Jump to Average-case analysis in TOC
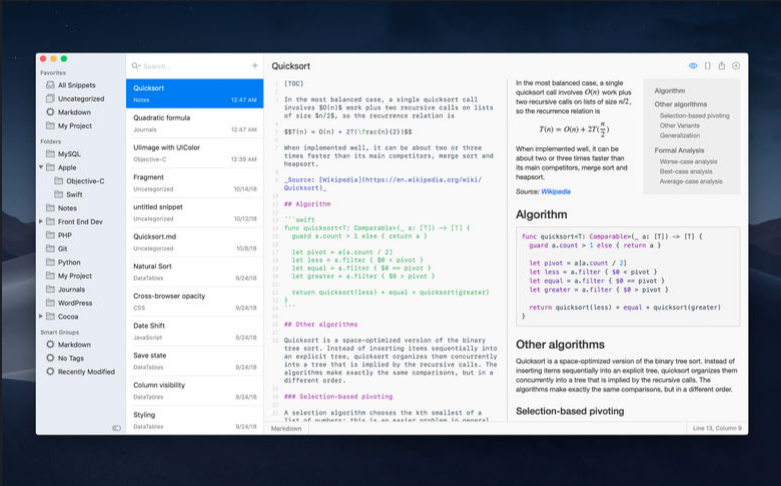 [691, 181]
